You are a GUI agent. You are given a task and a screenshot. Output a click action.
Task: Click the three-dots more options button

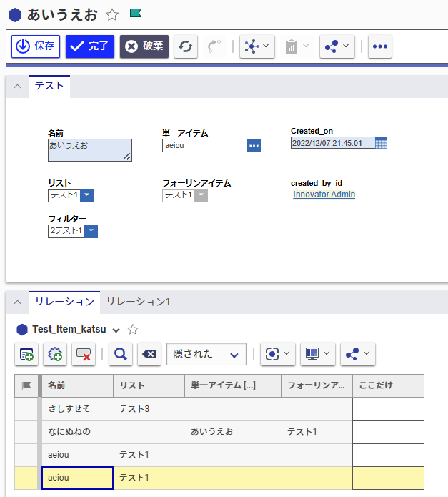(x=379, y=46)
